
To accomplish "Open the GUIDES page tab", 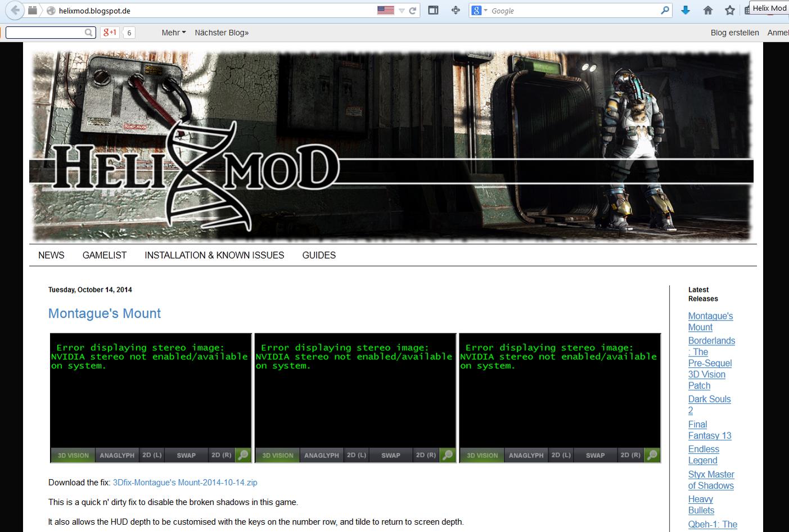I will [x=319, y=255].
